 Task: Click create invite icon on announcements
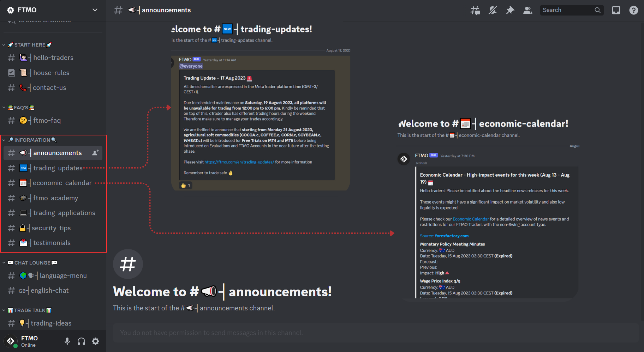(x=95, y=153)
